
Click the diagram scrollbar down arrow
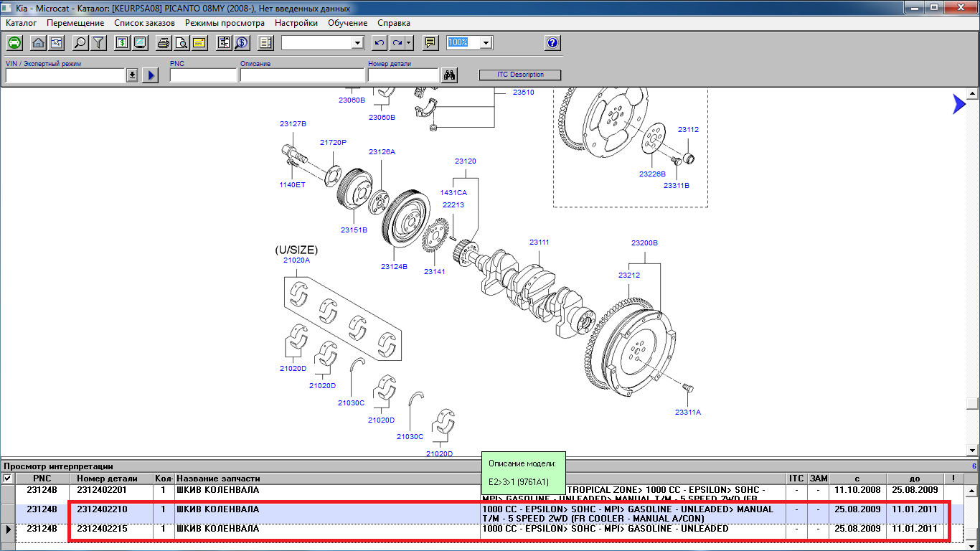coord(972,449)
